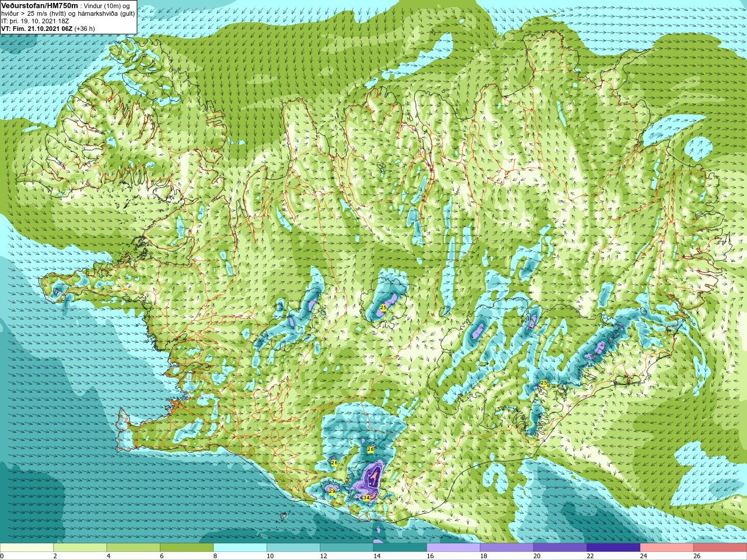
Task: Click the yellow 29 maximum gust marker
Action: tap(332, 492)
